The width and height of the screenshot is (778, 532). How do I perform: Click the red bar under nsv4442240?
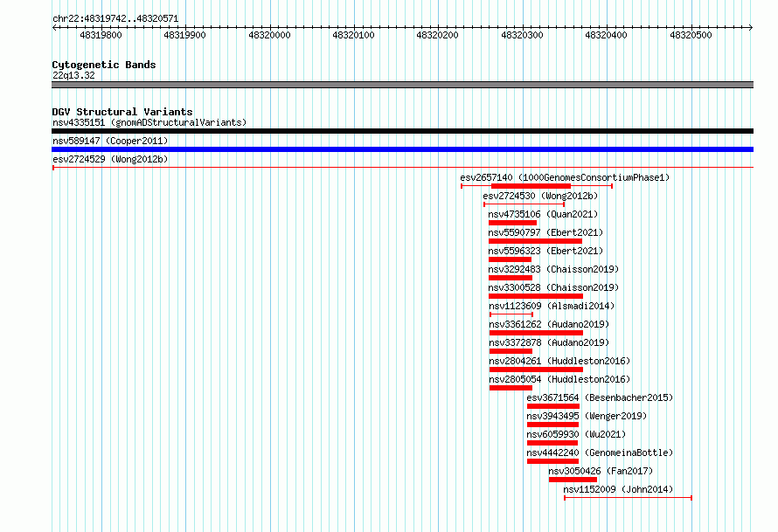tap(552, 461)
